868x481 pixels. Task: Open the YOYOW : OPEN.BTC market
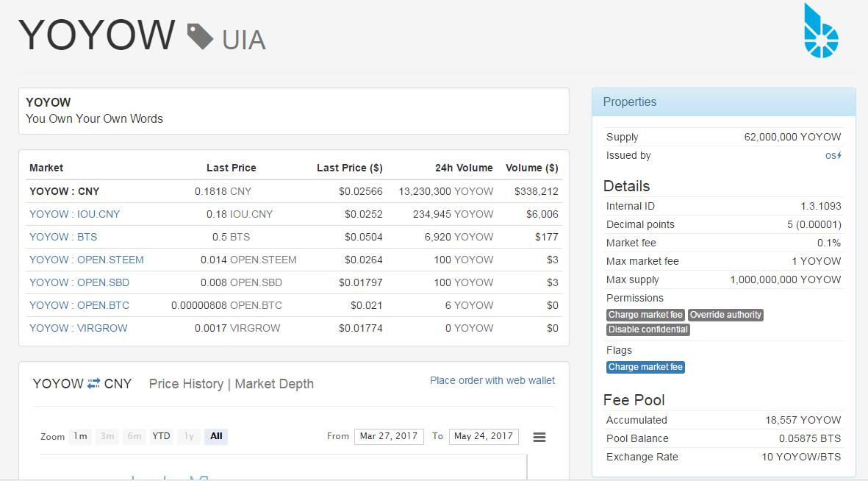click(79, 305)
